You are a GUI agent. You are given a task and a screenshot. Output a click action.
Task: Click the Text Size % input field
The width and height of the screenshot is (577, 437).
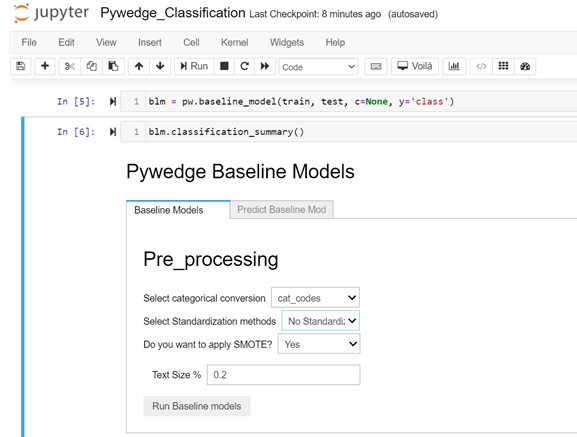(x=283, y=375)
